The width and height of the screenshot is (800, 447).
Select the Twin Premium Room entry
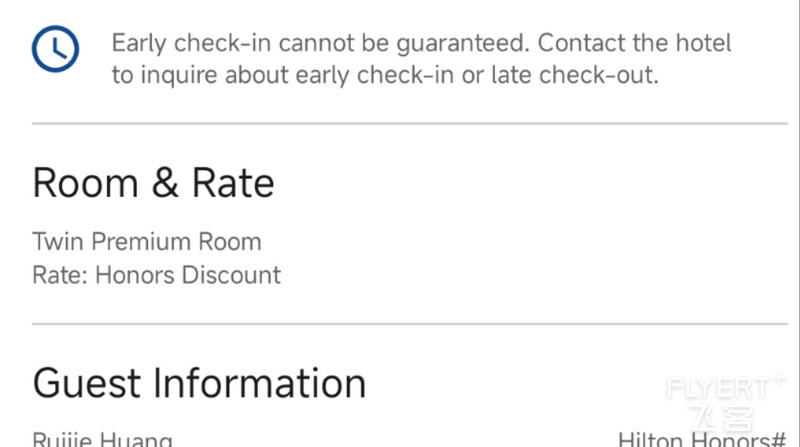pos(147,241)
